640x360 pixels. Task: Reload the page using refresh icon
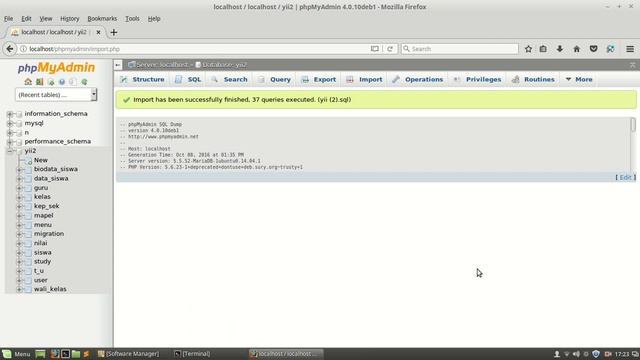click(390, 49)
